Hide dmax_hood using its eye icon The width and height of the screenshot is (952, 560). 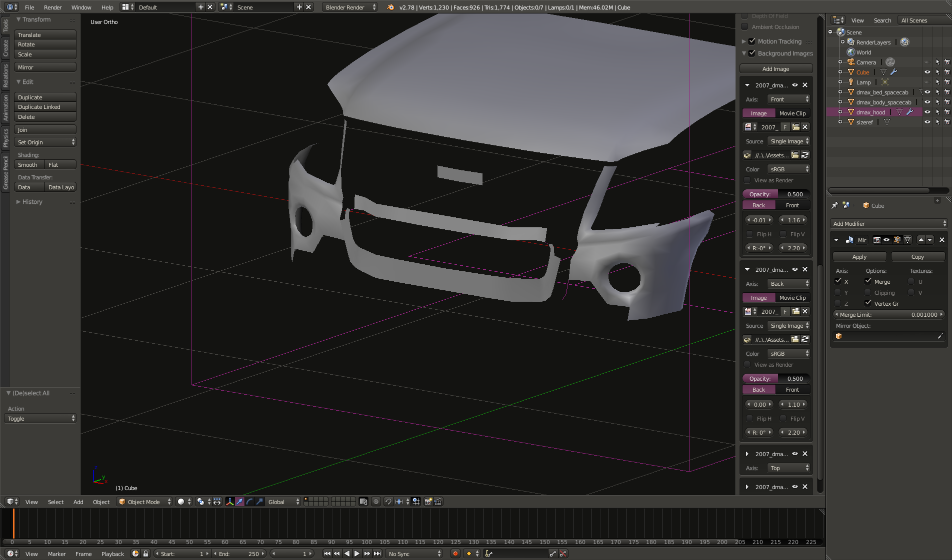[927, 112]
